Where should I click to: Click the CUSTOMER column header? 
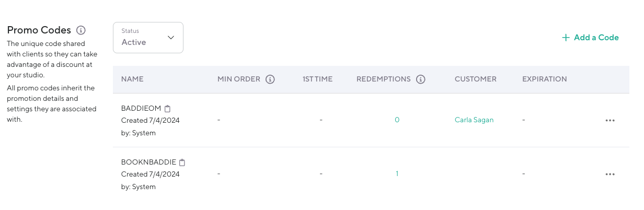(475, 79)
